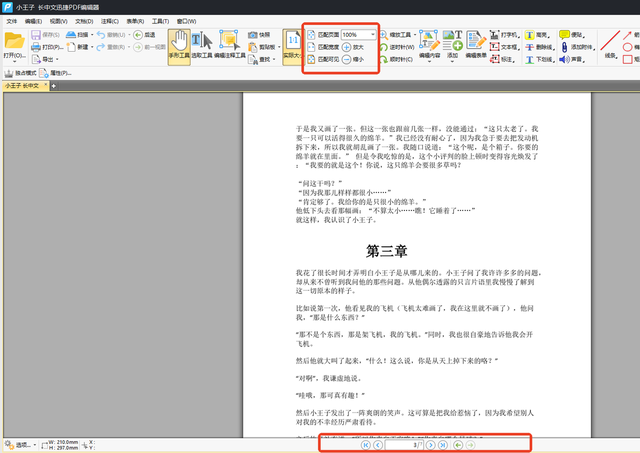Click the 属性(P) properties button
Viewport: 640px width, 453px height.
[x=55, y=73]
